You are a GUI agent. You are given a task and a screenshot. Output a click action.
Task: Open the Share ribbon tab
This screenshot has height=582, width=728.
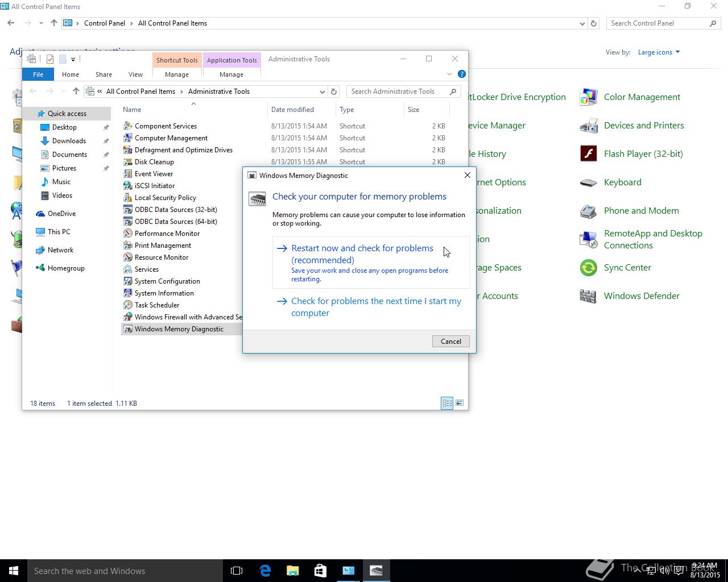104,74
